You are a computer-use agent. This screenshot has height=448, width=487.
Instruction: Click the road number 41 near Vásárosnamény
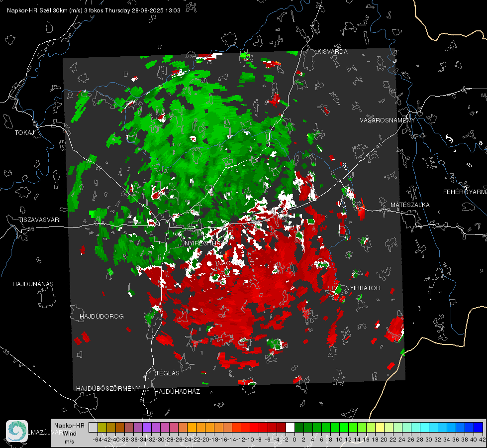click(379, 145)
